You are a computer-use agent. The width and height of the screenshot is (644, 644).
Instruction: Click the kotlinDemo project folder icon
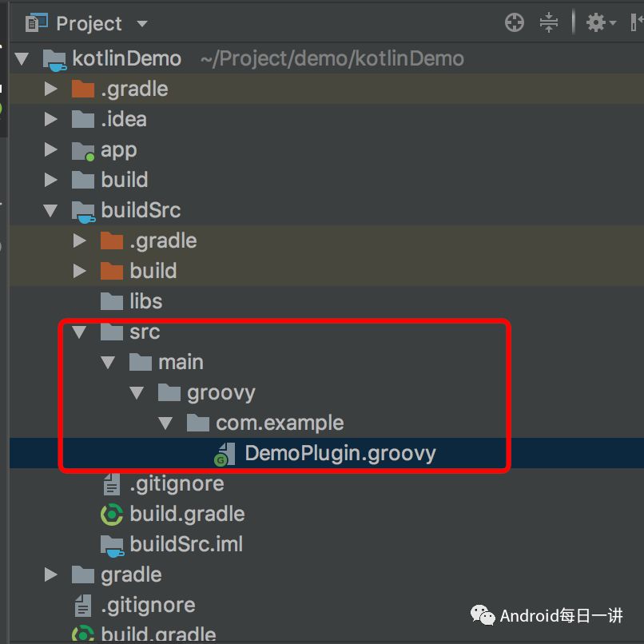coord(54,59)
